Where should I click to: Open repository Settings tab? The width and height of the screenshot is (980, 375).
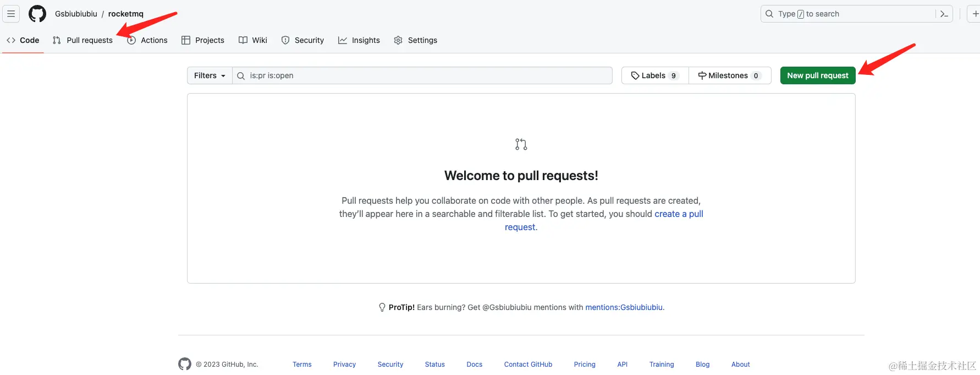(x=416, y=40)
